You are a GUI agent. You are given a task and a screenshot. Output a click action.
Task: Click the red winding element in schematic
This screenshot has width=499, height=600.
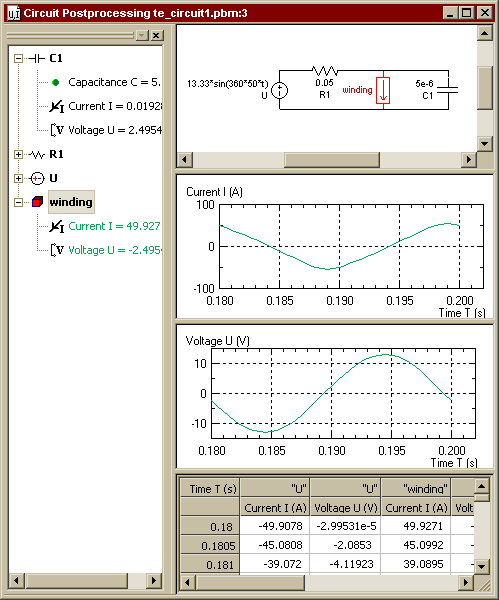coord(383,90)
